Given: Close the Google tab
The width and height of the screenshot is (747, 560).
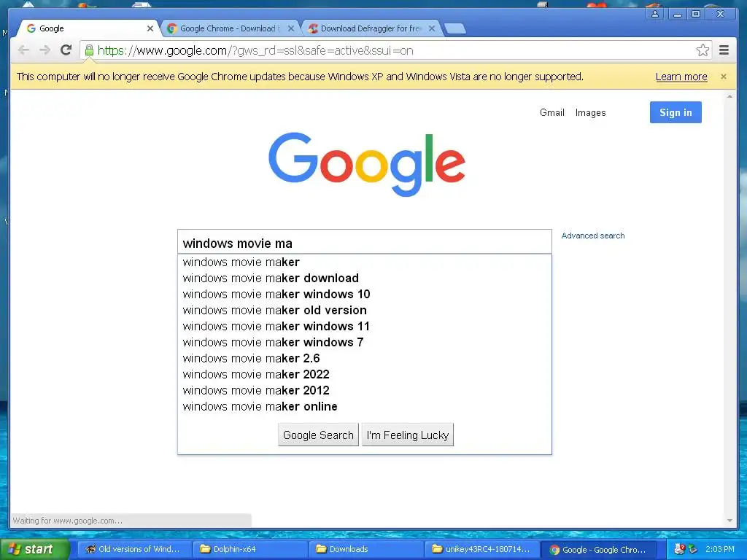Looking at the screenshot, I should tap(150, 28).
